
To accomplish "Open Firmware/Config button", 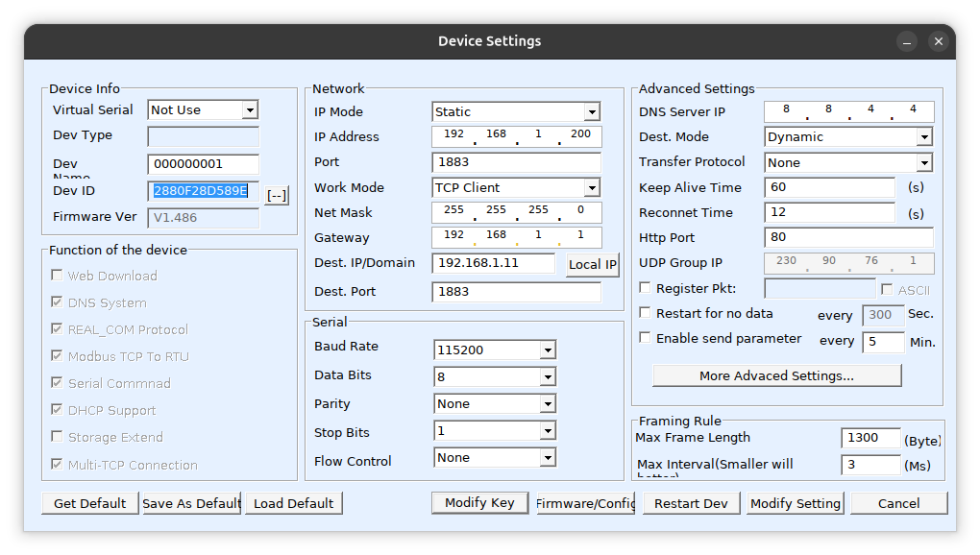I will 586,503.
